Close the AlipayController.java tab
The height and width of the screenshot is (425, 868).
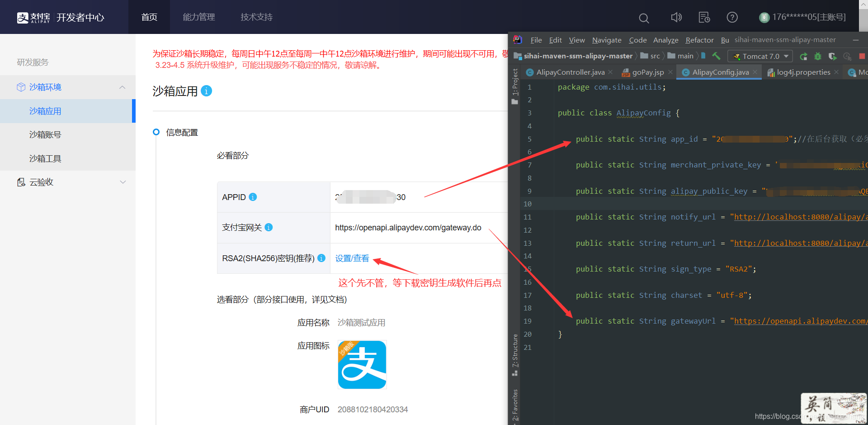coord(610,72)
